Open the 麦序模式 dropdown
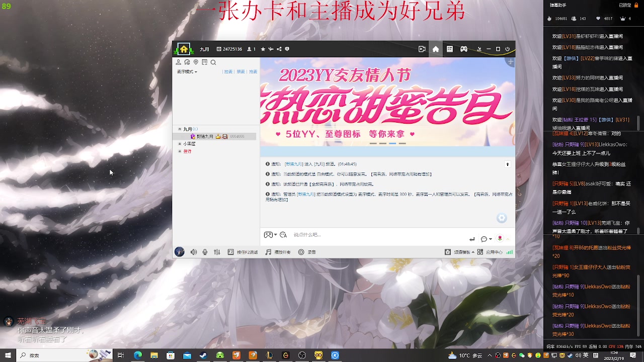644x362 pixels. click(x=187, y=71)
